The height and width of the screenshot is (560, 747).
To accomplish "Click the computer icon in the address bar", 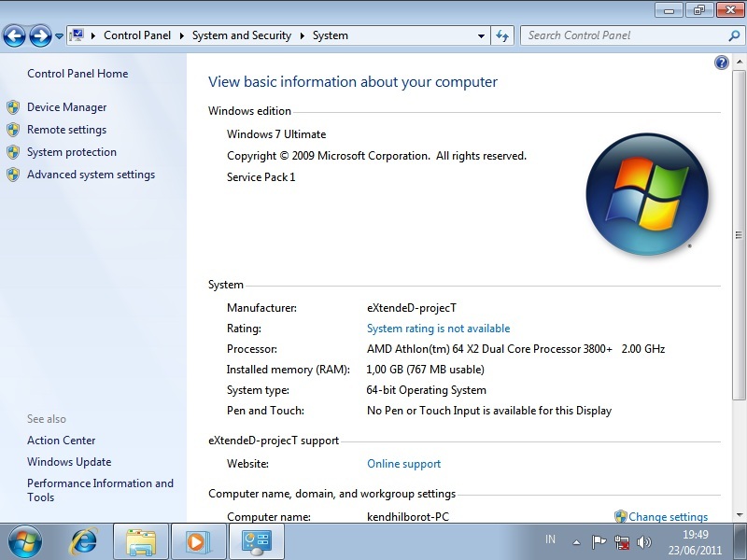I will (x=77, y=35).
